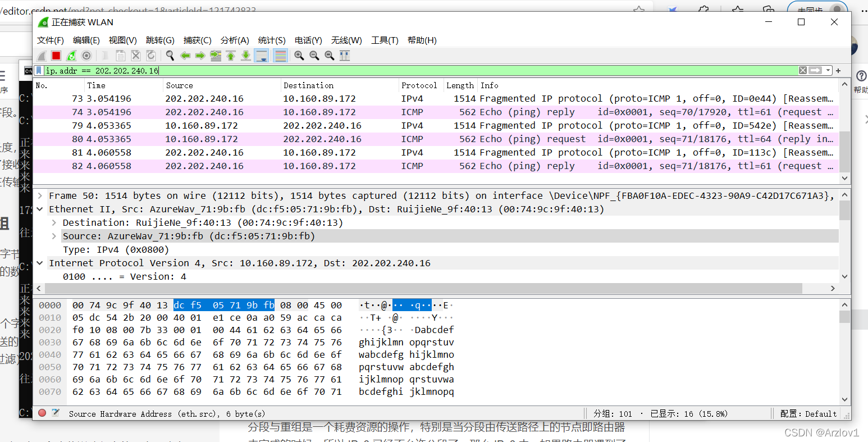Screen dimensions: 868x442
Task: Clear the display filter with X button
Action: pyautogui.click(x=803, y=70)
